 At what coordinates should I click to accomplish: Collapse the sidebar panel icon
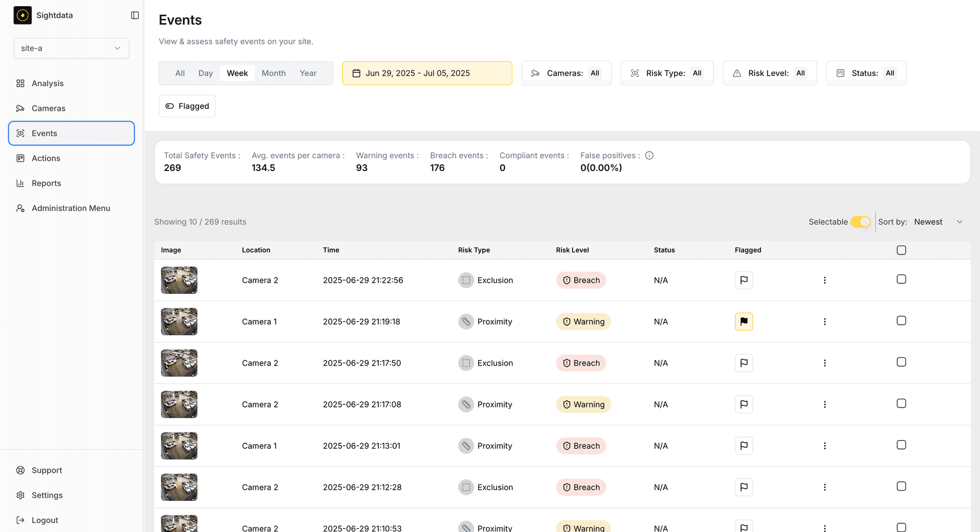coord(135,15)
